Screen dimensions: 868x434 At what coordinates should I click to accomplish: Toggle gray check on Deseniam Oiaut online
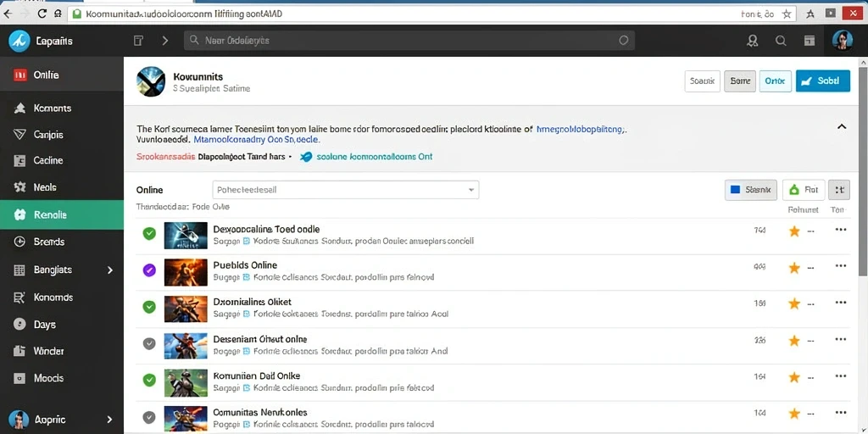click(149, 344)
